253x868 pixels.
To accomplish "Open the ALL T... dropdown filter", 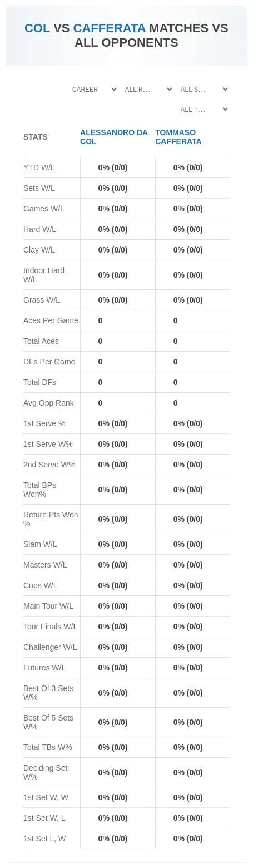I will (204, 110).
